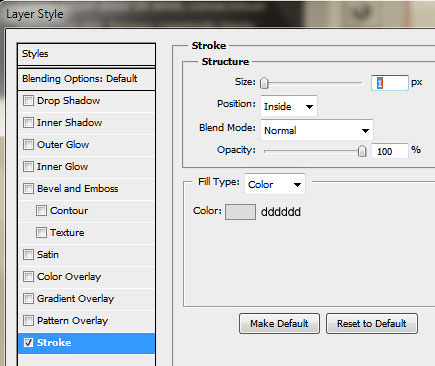Enable the Outer Glow checkbox
435x366 pixels.
click(x=28, y=145)
